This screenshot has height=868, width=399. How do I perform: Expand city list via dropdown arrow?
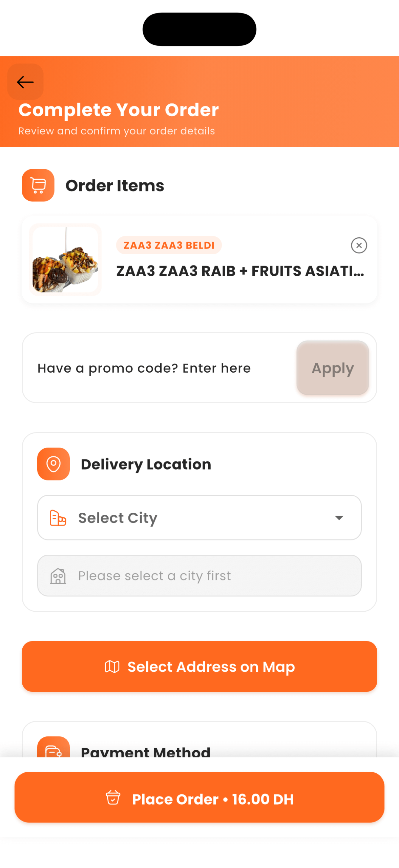pos(339,517)
